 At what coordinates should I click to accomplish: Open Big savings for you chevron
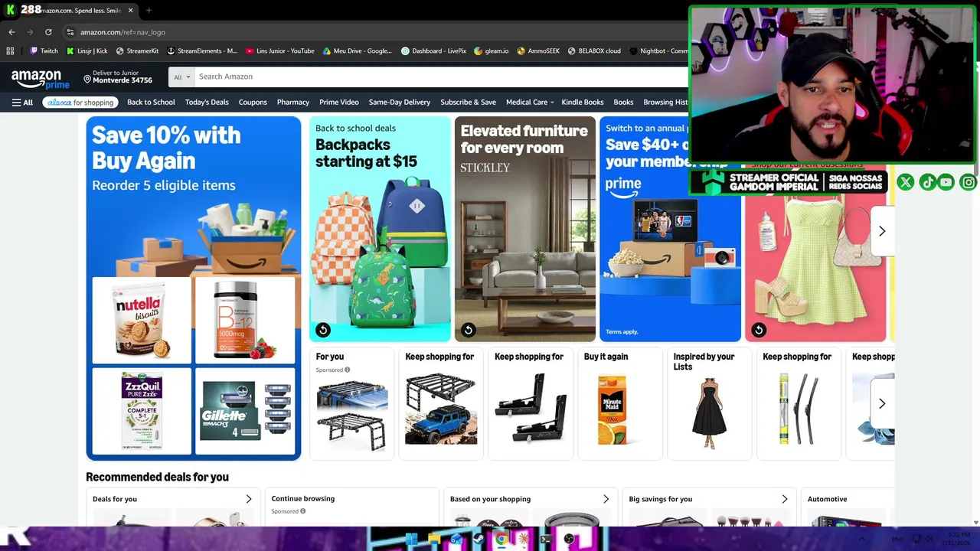click(784, 499)
